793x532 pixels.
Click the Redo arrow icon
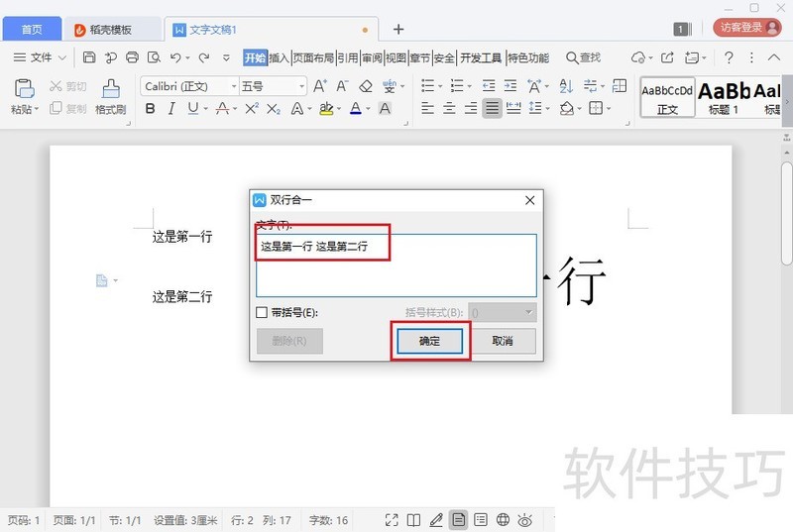204,57
